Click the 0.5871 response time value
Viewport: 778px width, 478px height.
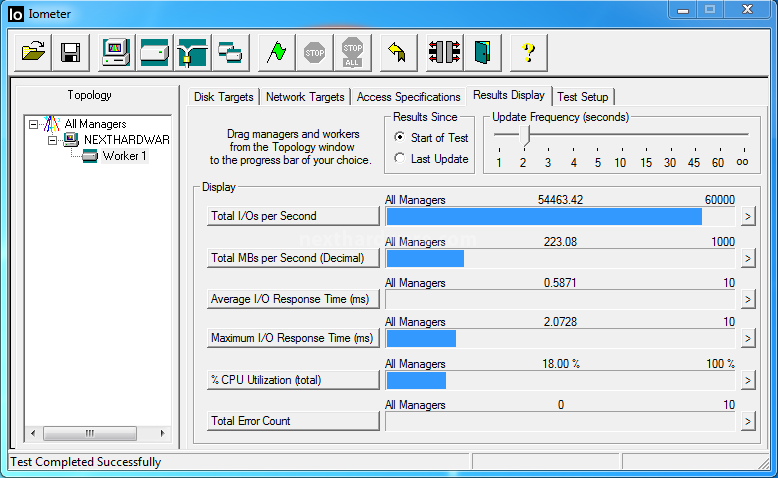click(x=560, y=283)
